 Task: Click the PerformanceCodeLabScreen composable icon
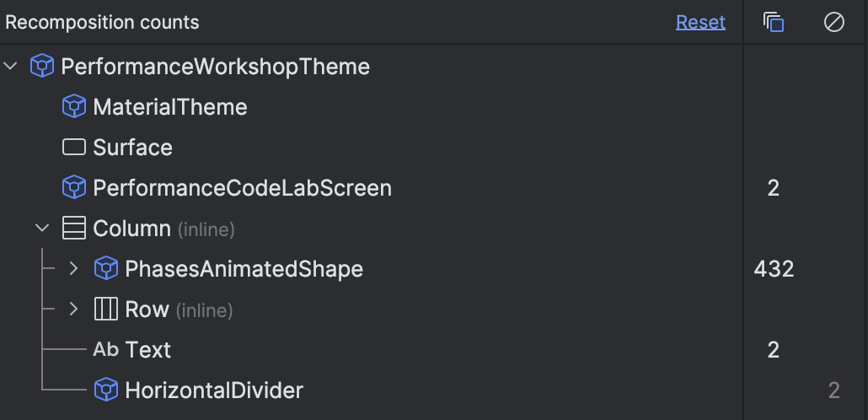[74, 187]
